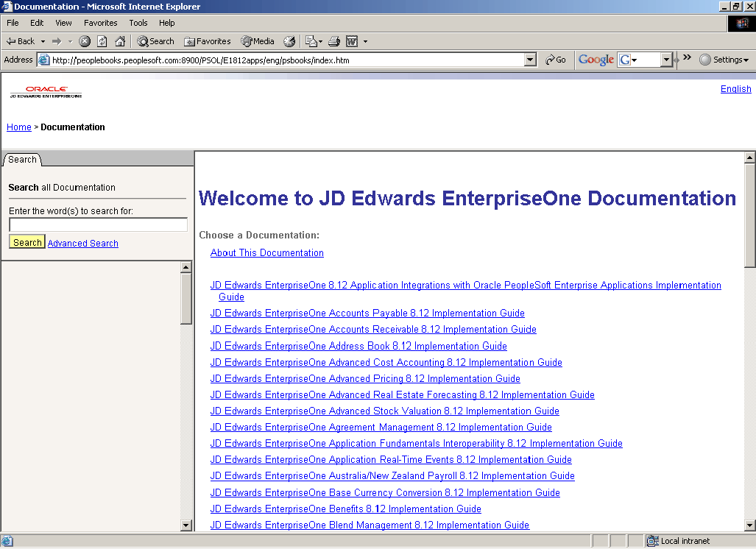Click the Home breadcrumb link

tap(19, 127)
